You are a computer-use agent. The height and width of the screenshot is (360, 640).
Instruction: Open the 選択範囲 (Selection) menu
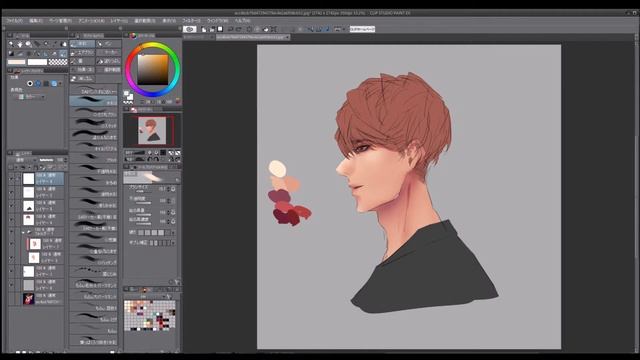point(145,20)
